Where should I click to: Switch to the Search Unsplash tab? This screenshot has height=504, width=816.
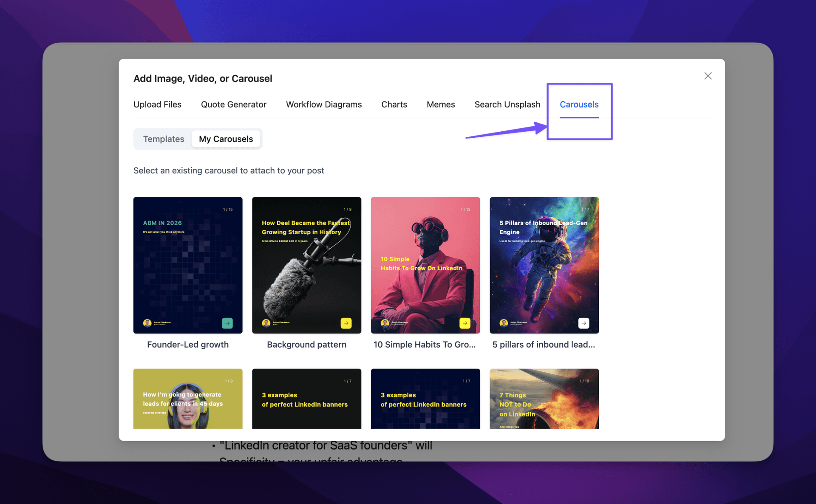(x=507, y=104)
